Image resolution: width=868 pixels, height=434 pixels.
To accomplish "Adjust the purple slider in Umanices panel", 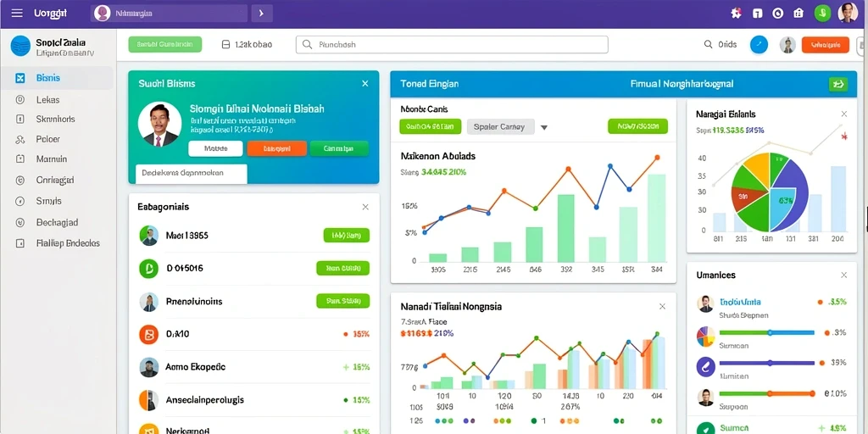I will [x=766, y=363].
